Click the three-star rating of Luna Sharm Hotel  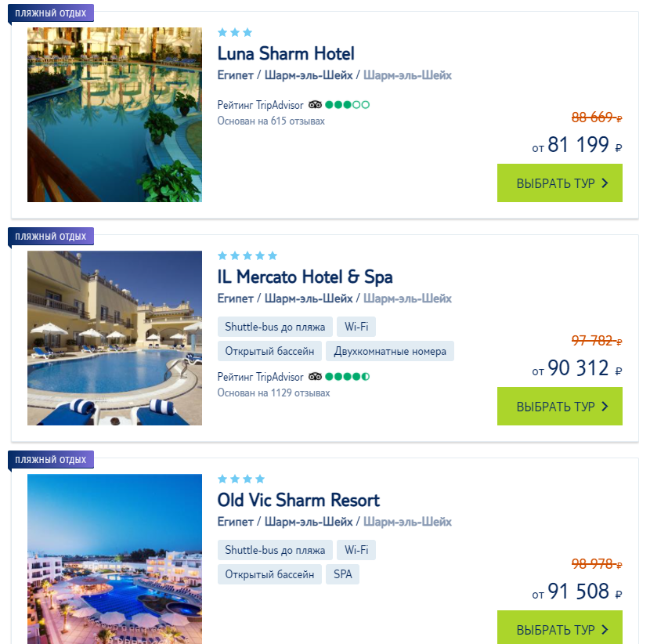[235, 32]
